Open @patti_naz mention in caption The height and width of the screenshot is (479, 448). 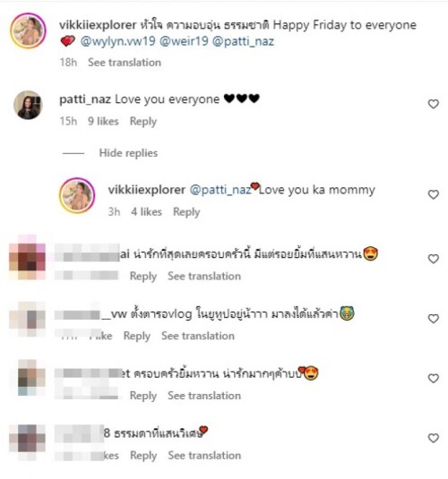tap(243, 41)
